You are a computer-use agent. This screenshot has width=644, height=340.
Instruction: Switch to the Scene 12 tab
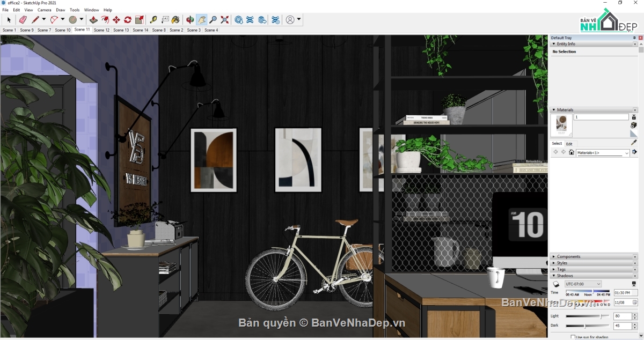pos(101,30)
